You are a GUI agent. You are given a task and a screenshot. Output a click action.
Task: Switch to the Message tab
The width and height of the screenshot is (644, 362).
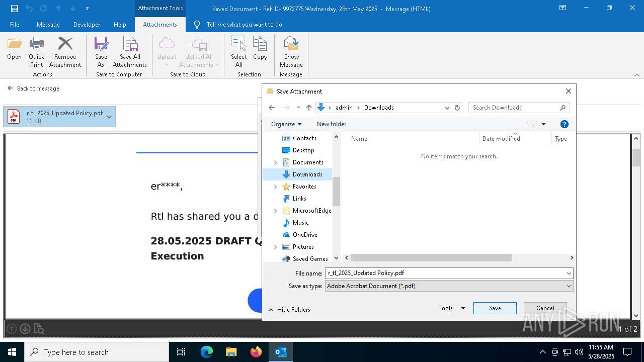[48, 25]
